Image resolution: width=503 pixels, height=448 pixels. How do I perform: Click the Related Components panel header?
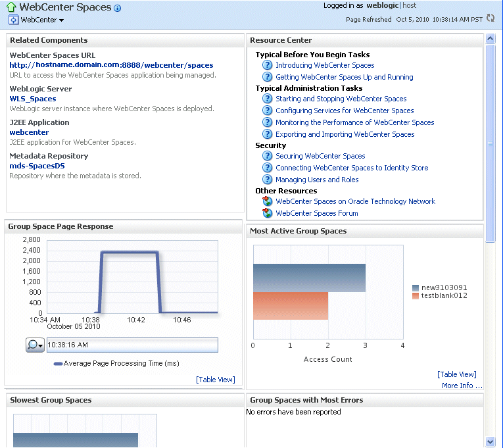pos(125,40)
